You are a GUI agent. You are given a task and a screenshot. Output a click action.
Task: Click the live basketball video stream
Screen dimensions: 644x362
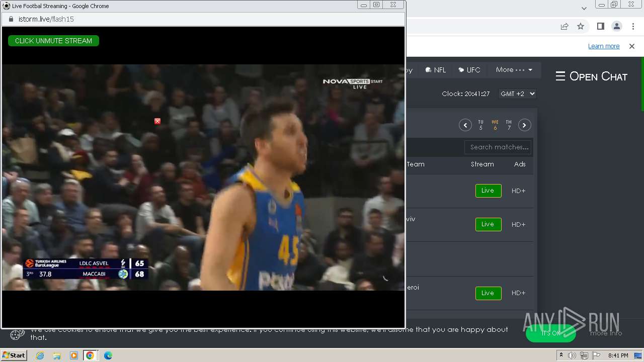coord(203,177)
